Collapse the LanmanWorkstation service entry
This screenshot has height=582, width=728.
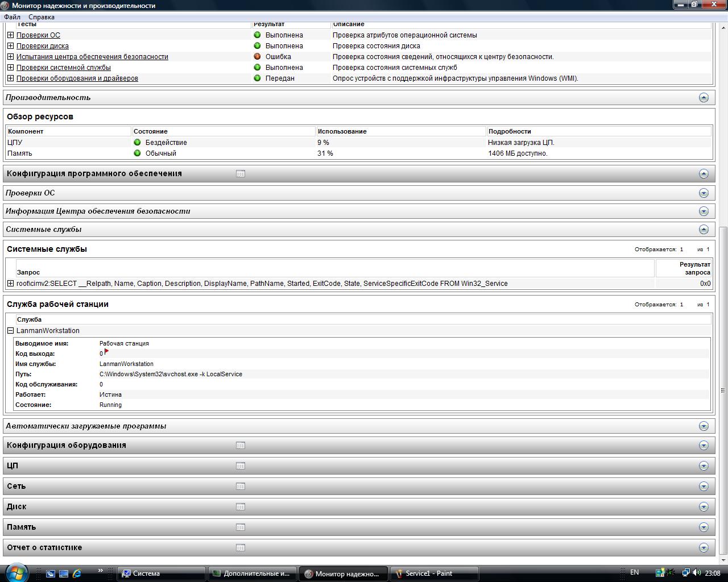click(x=10, y=331)
